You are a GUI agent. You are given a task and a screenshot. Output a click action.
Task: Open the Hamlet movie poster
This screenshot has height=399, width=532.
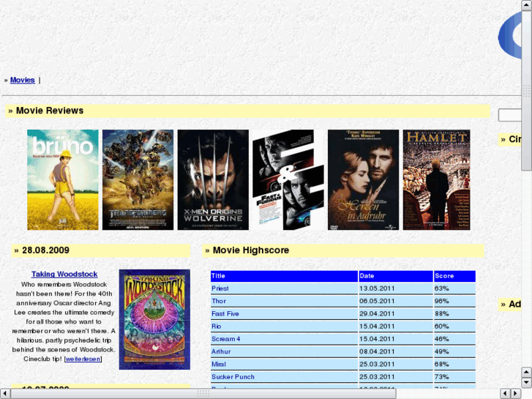pos(437,179)
